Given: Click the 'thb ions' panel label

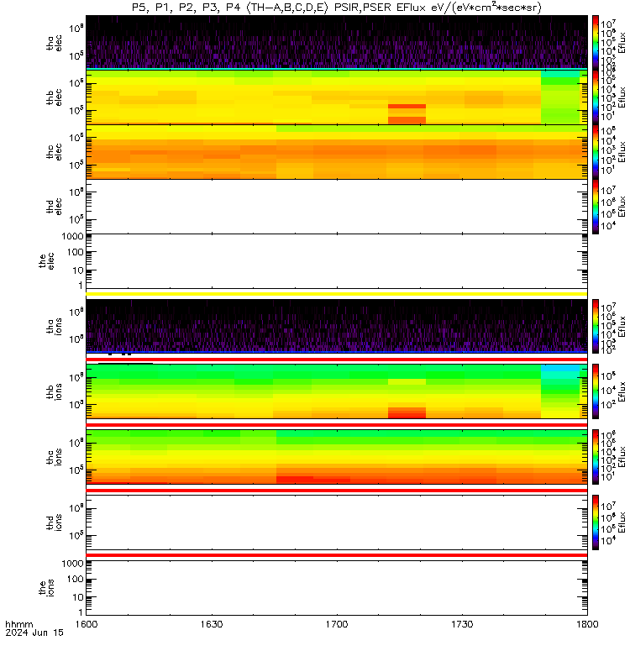Looking at the screenshot, I should (54, 391).
